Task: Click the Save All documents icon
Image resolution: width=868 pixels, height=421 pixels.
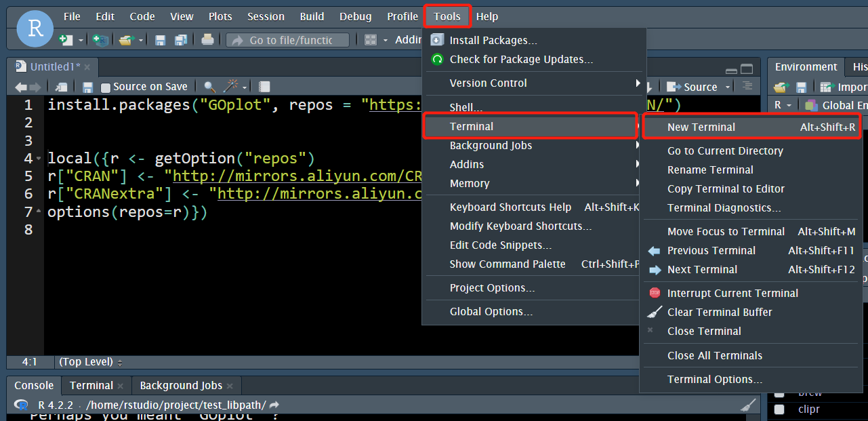Action: [180, 41]
